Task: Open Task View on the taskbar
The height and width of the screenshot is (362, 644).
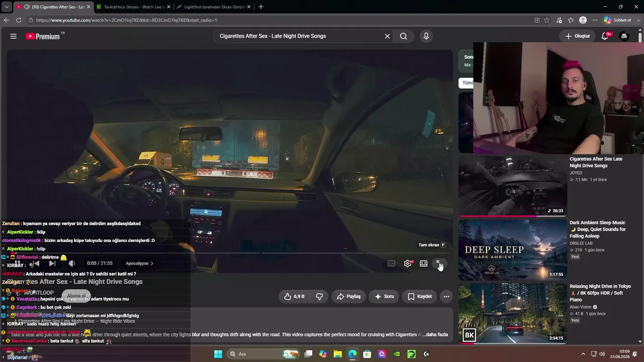Action: 308,354
